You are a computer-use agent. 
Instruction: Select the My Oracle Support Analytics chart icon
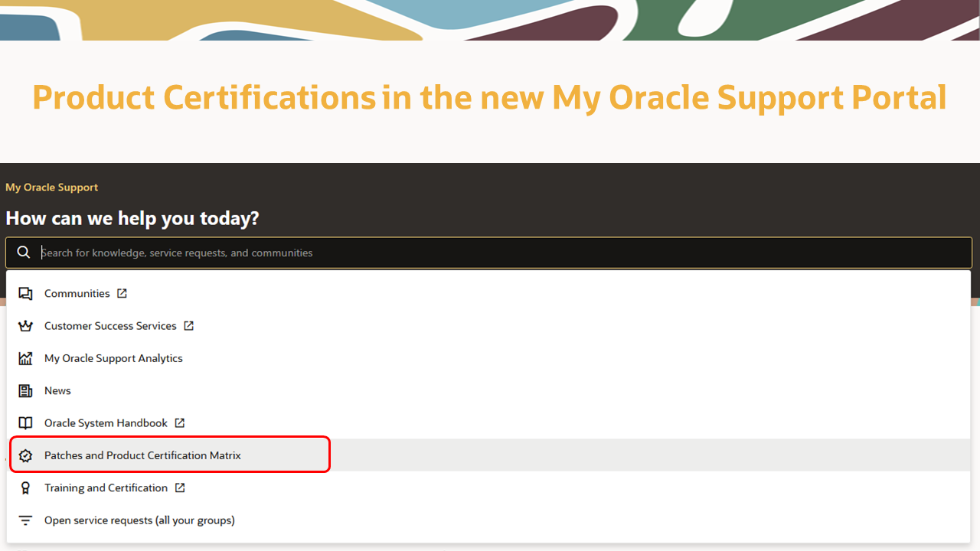25,357
